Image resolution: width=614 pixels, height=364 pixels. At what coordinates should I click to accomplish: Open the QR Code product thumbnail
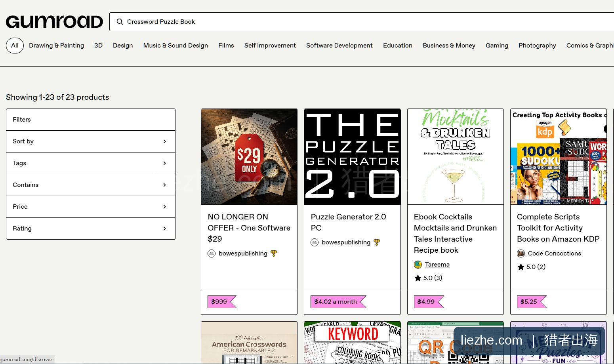point(456,343)
